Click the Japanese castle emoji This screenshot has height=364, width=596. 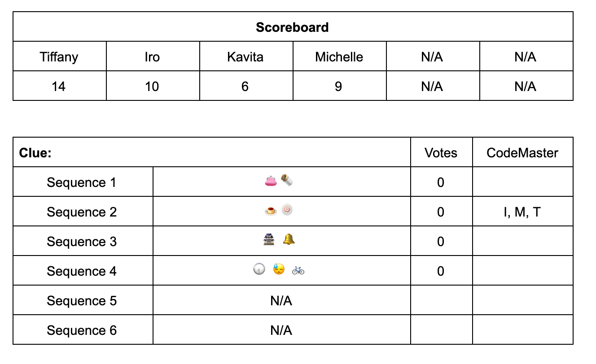(269, 240)
